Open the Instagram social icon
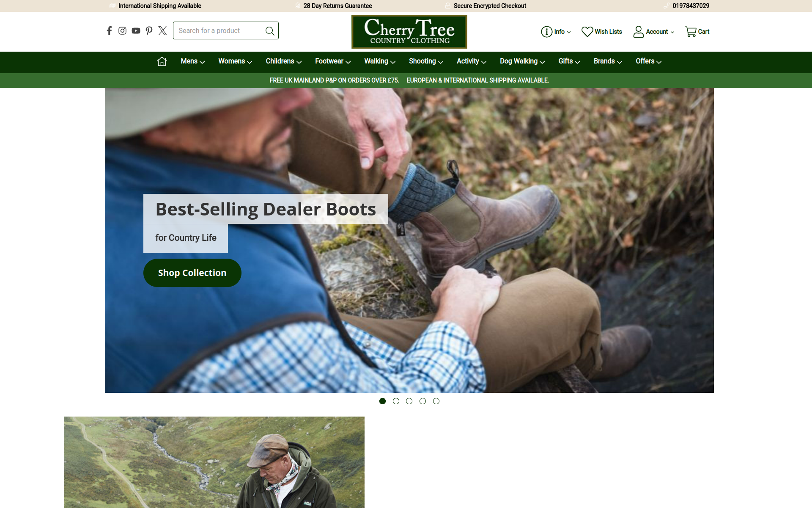 click(x=122, y=31)
